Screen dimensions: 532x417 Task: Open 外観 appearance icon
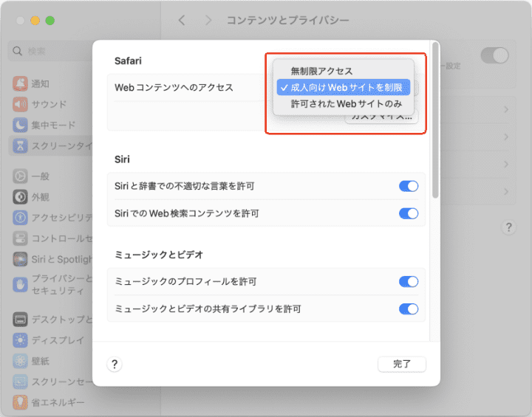(x=20, y=197)
